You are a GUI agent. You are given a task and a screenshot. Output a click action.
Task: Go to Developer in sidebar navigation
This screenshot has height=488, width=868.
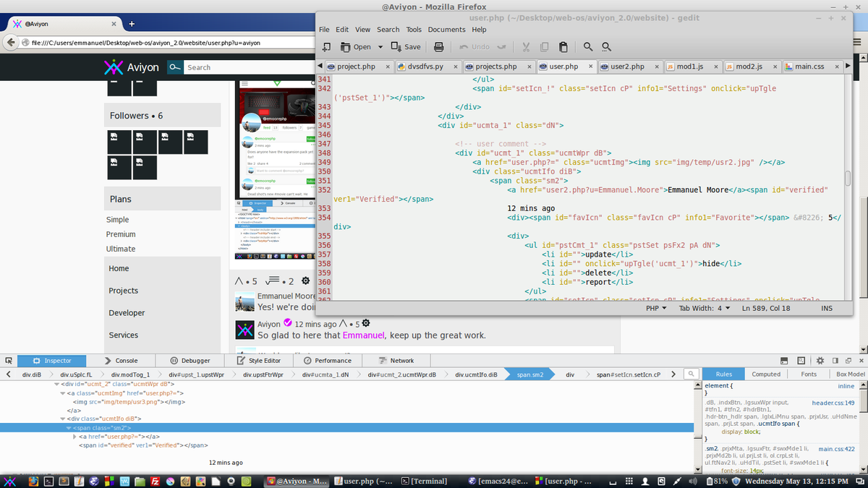click(127, 313)
